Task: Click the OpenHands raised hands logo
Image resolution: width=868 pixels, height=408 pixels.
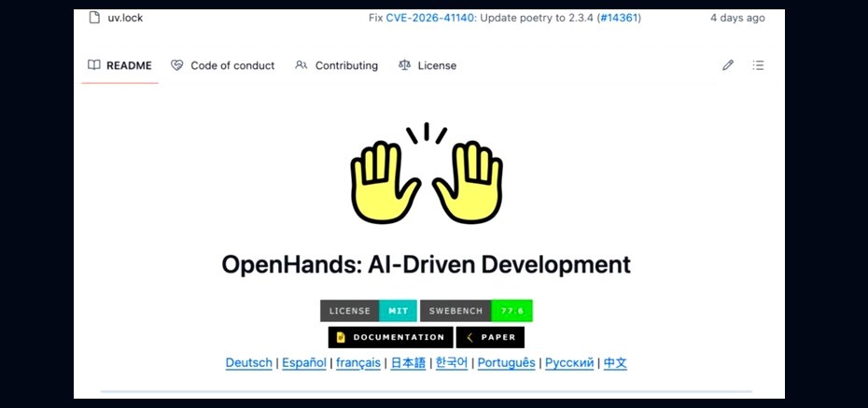Action: point(427,174)
